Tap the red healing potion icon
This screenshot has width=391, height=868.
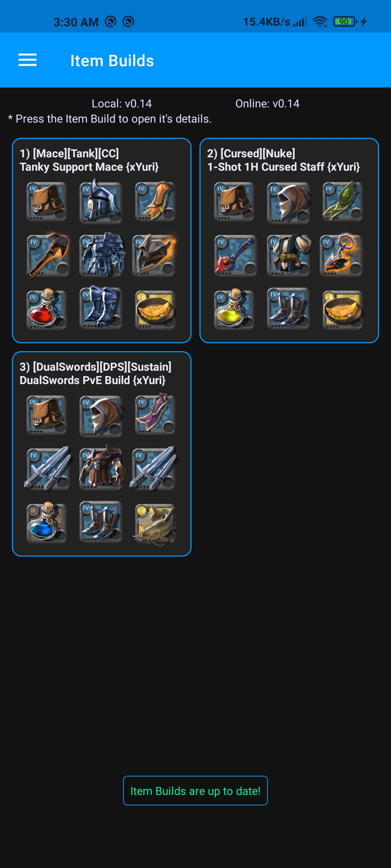click(x=46, y=309)
